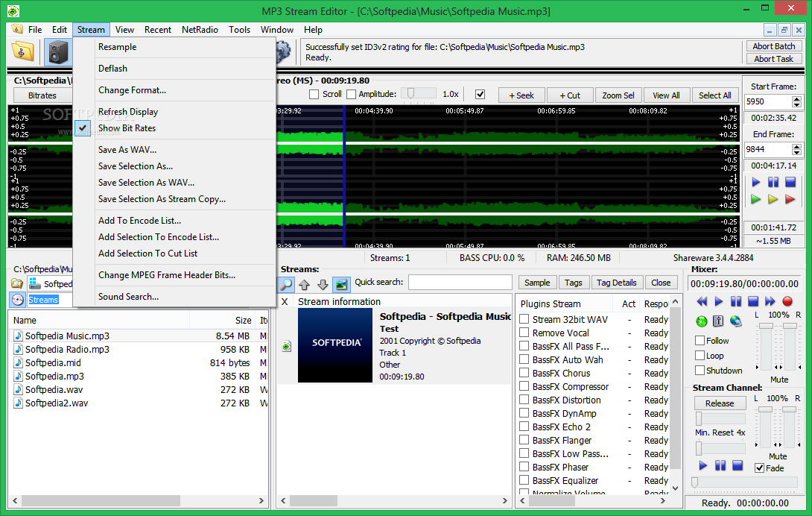Select Save As WAV menu entry
This screenshot has width=812, height=516.
click(x=174, y=150)
